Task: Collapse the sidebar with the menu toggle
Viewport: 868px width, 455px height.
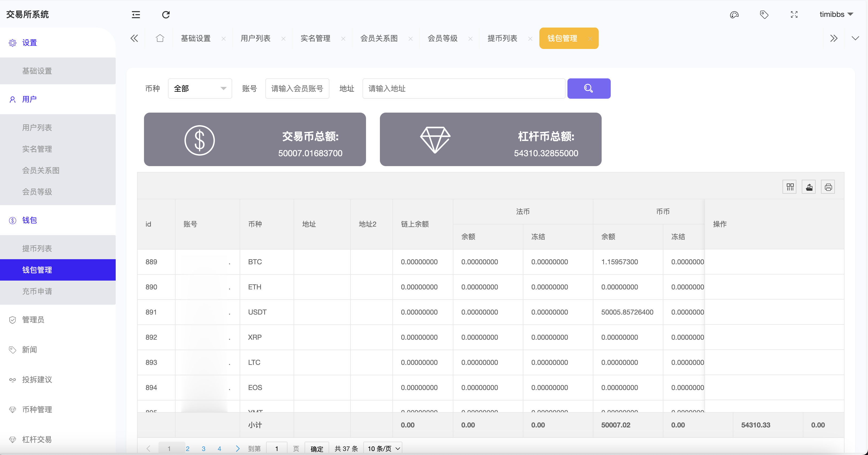Action: click(x=136, y=15)
